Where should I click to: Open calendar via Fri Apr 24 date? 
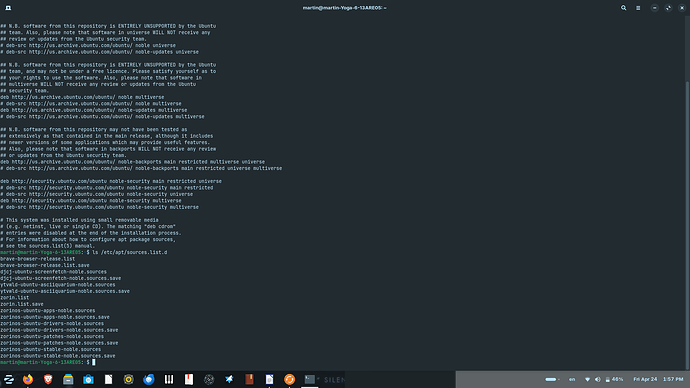[x=645, y=379]
